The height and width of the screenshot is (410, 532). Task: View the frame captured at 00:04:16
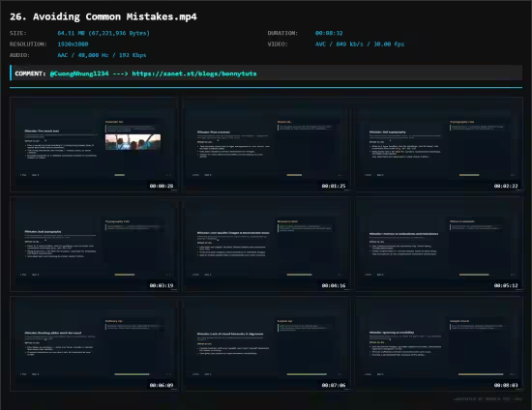point(267,245)
